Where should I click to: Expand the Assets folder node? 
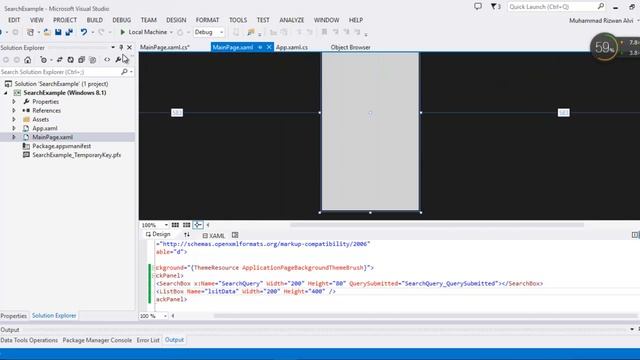click(14, 120)
